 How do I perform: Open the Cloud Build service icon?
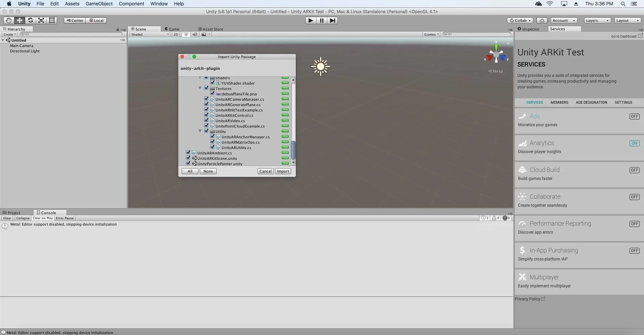pyautogui.click(x=522, y=170)
